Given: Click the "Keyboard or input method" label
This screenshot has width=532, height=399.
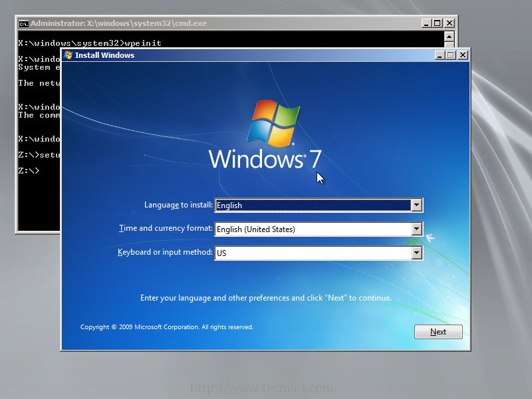Looking at the screenshot, I should point(165,253).
